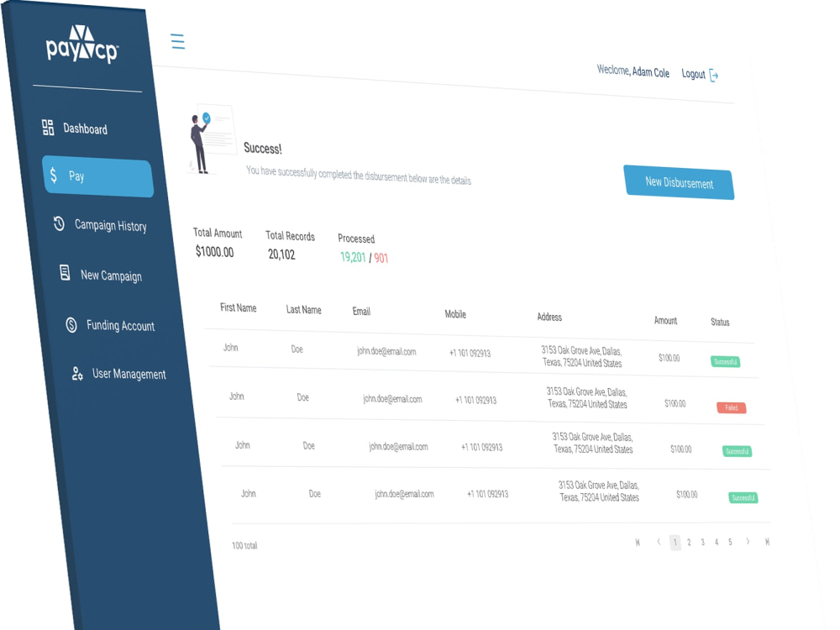
Task: Go to previous page arrow
Action: pos(659,542)
